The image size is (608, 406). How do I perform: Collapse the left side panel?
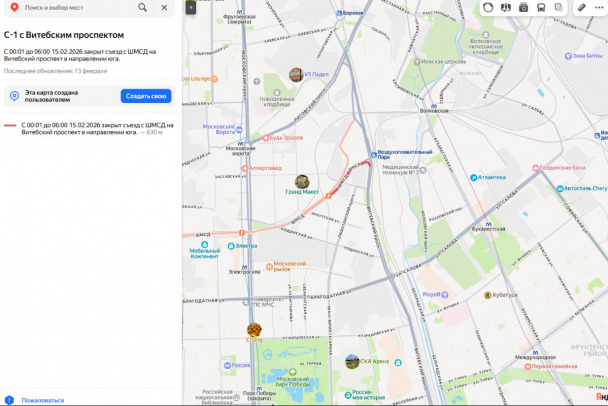191,7
